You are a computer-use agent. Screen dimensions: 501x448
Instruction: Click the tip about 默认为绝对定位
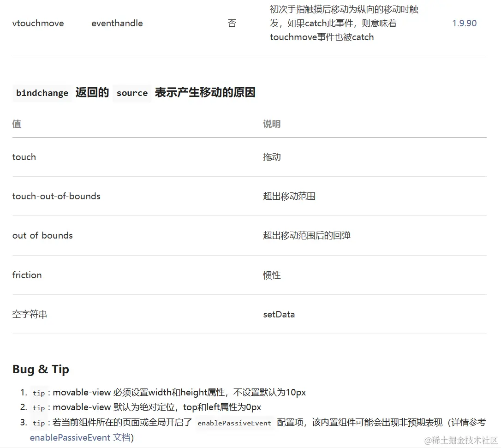click(147, 407)
